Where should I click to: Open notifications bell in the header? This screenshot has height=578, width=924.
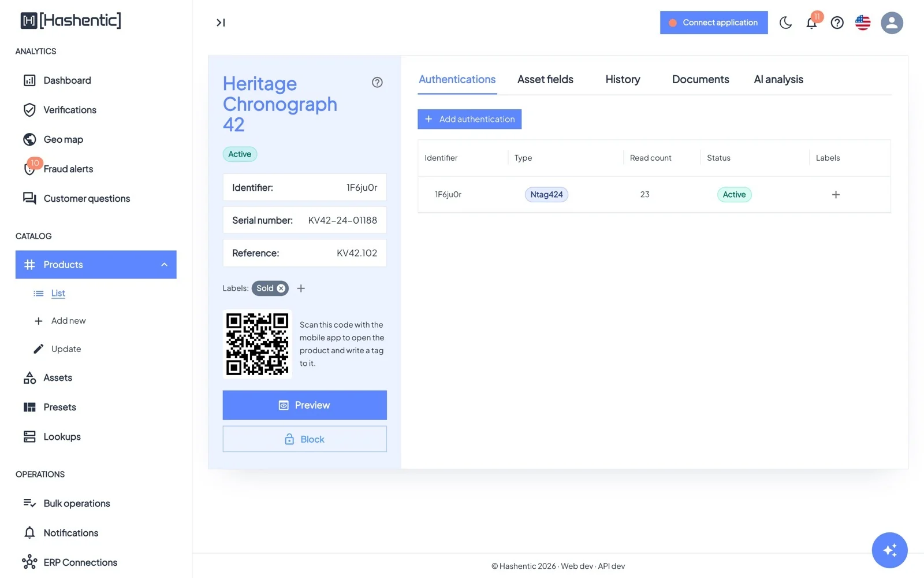[x=811, y=23]
